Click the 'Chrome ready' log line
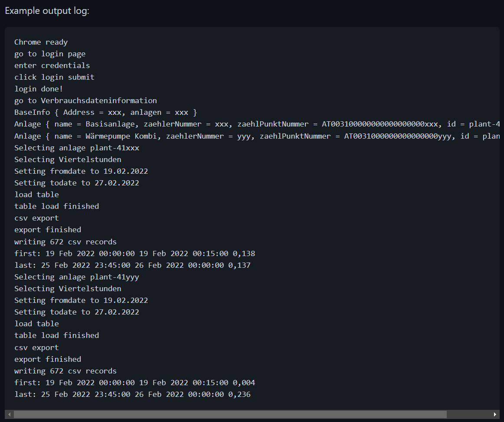 coord(41,42)
